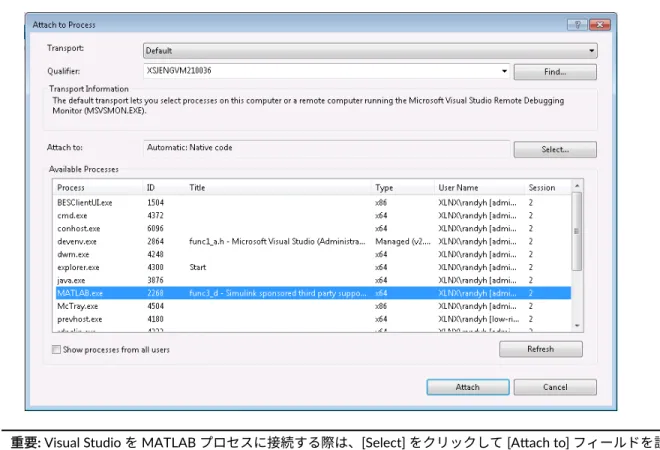Cancel the Attach to Process dialog
The height and width of the screenshot is (450, 660).
pyautogui.click(x=555, y=387)
